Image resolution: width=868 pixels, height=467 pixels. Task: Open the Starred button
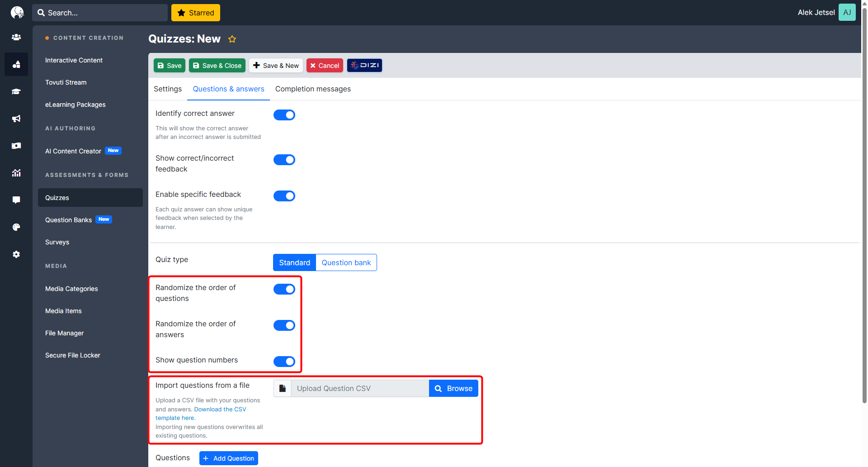[196, 13]
